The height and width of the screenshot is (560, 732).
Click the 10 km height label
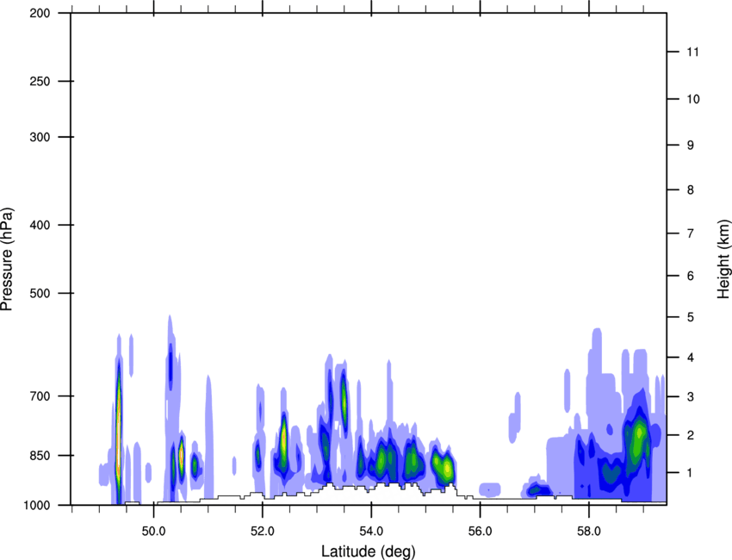coord(693,99)
